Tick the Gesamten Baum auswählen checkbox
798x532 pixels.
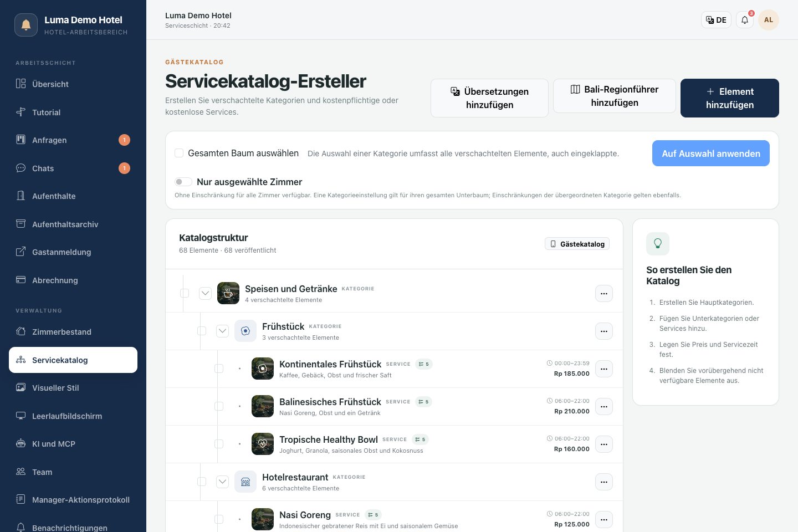click(179, 153)
